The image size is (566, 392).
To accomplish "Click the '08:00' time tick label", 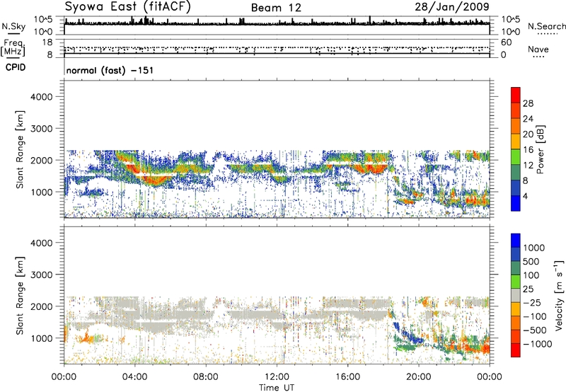I will pyautogui.click(x=205, y=377).
